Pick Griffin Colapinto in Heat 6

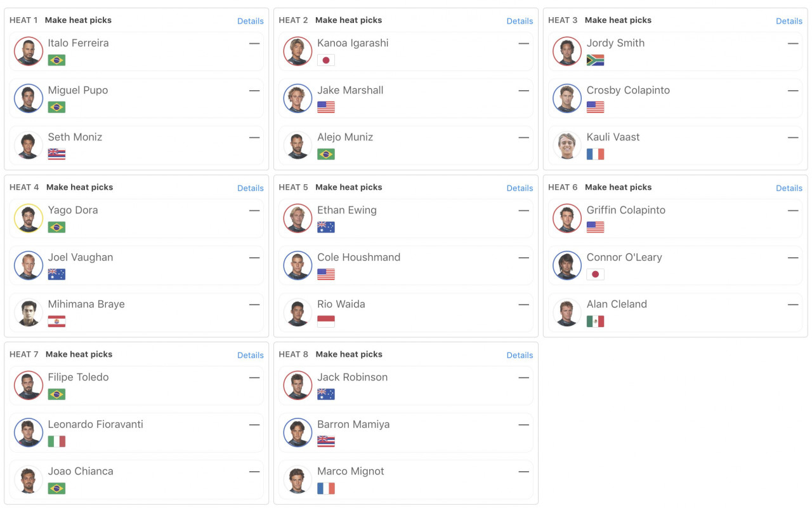point(675,218)
